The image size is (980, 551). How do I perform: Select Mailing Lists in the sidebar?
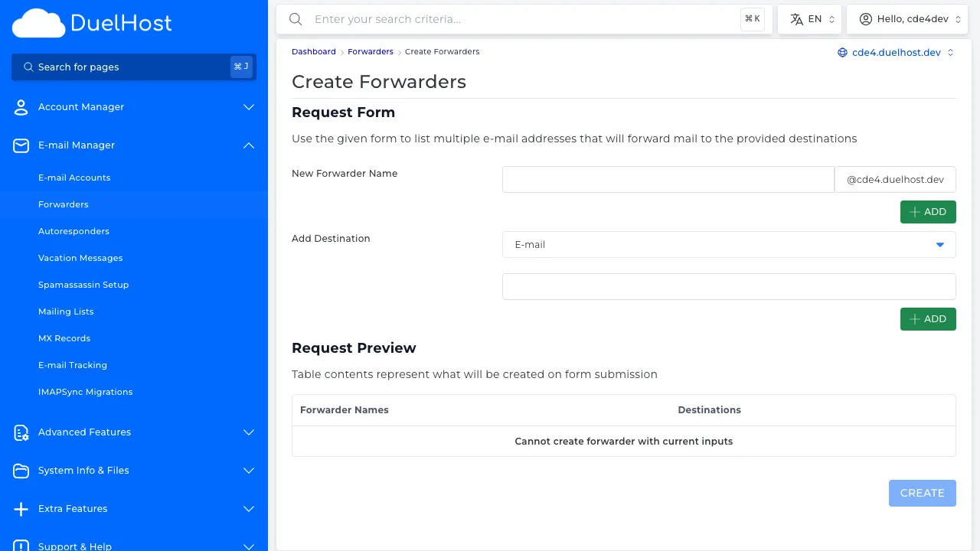click(66, 311)
